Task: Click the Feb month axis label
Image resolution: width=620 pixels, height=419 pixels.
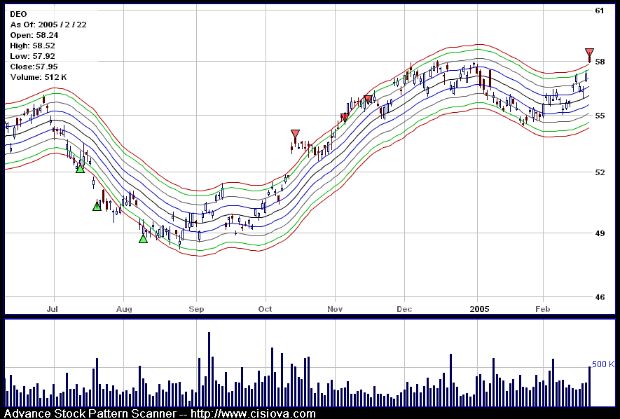Action: [542, 309]
